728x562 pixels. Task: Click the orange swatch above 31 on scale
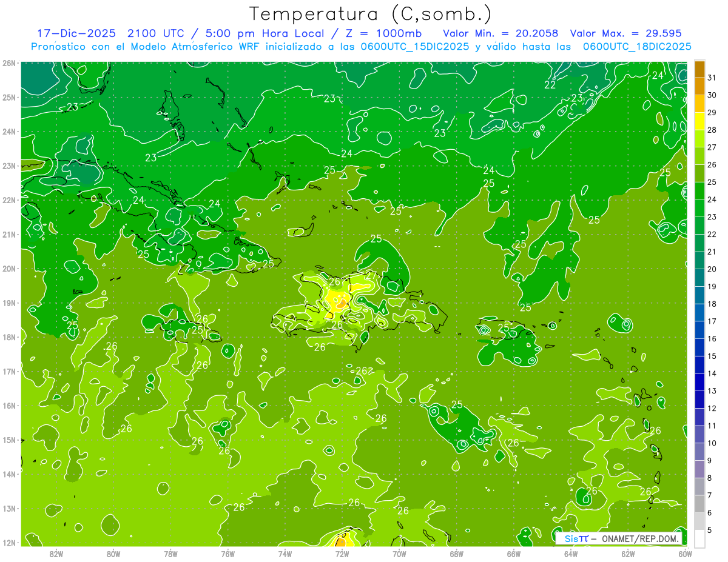point(699,69)
